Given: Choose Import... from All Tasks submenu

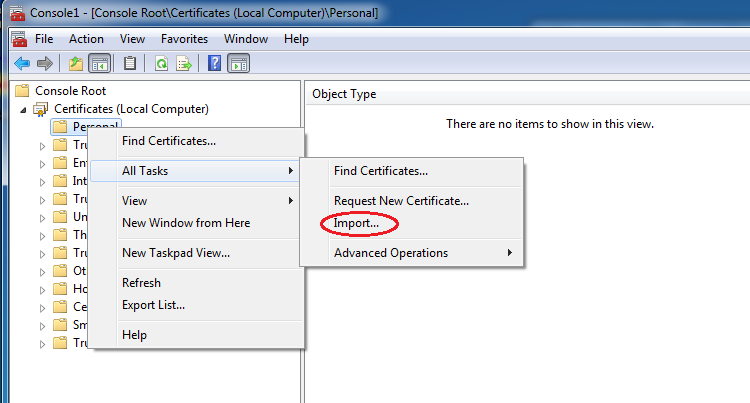Looking at the screenshot, I should coord(357,223).
